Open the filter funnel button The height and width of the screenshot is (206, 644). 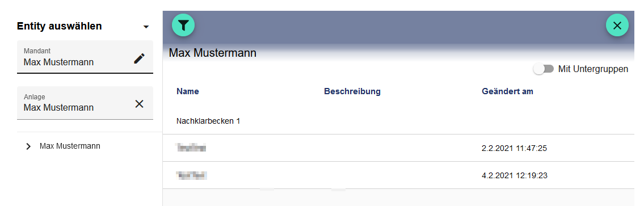pyautogui.click(x=183, y=26)
